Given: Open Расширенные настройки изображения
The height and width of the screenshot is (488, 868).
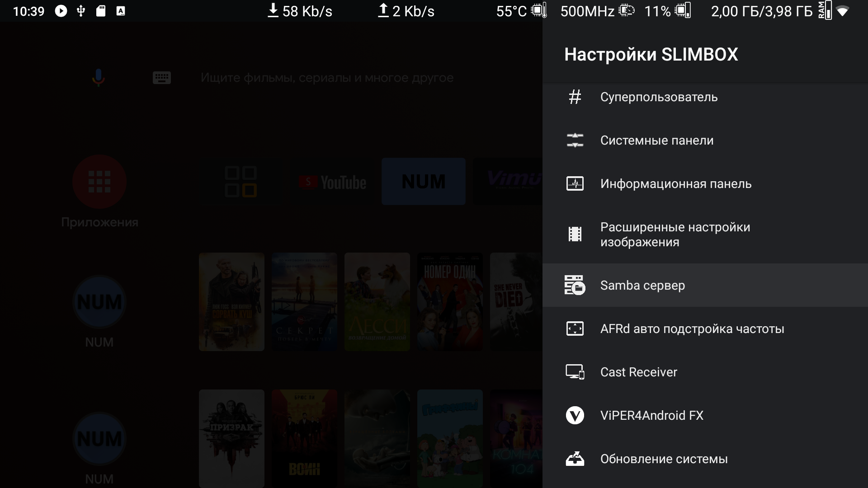Looking at the screenshot, I should coord(675,235).
